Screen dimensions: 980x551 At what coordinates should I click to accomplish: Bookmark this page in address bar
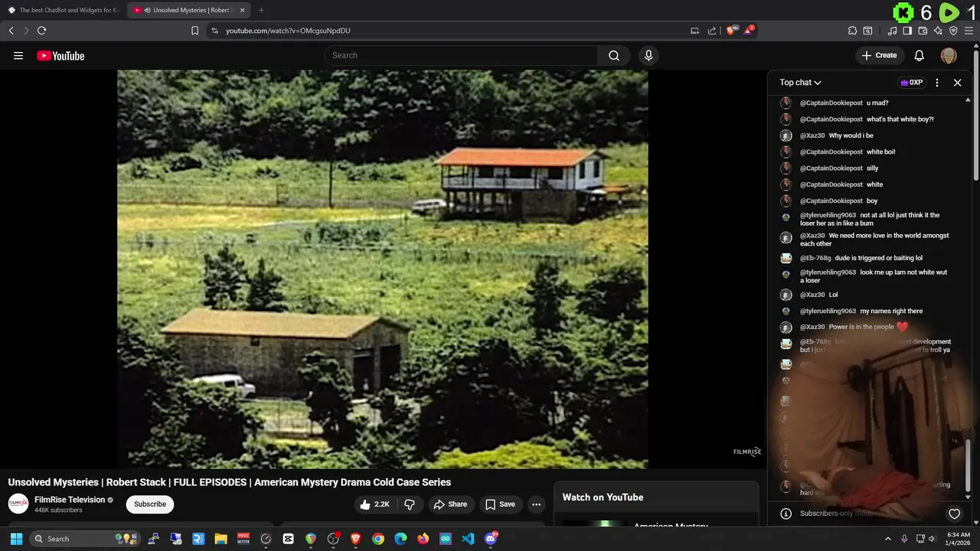point(194,31)
